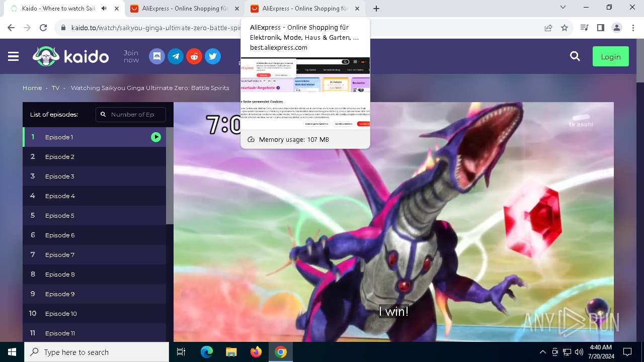Select Episode 3 in the list
644x362 pixels.
tap(94, 176)
